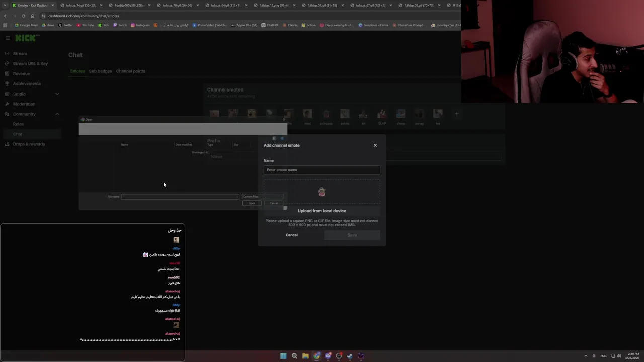The width and height of the screenshot is (644, 362).
Task: Open the Google Meet bookmark
Action: coord(26,25)
